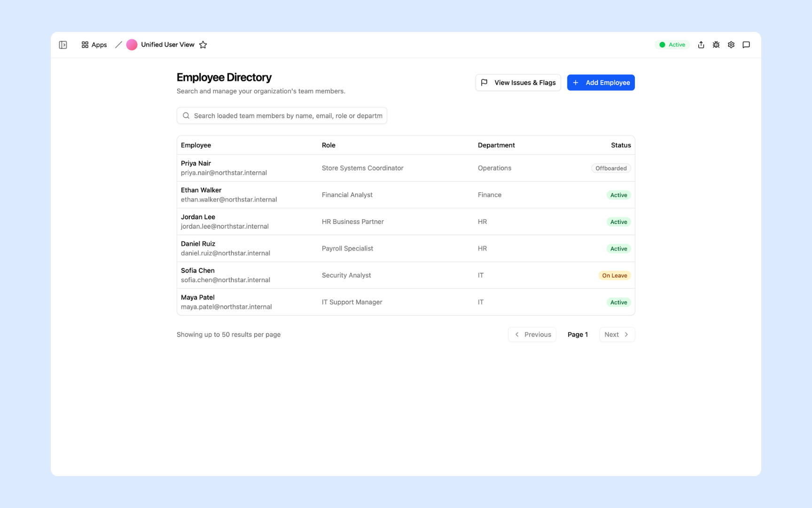The width and height of the screenshot is (812, 508).
Task: Click the green Active status indicator
Action: click(672, 45)
